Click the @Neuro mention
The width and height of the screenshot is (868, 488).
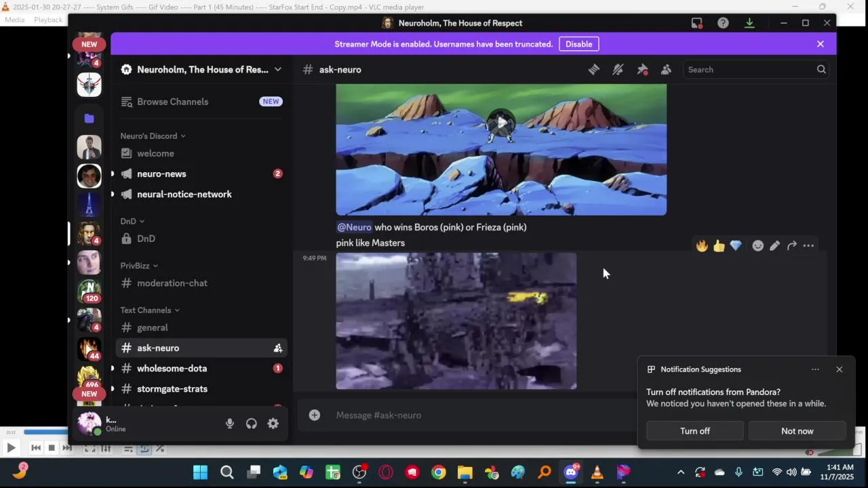354,227
